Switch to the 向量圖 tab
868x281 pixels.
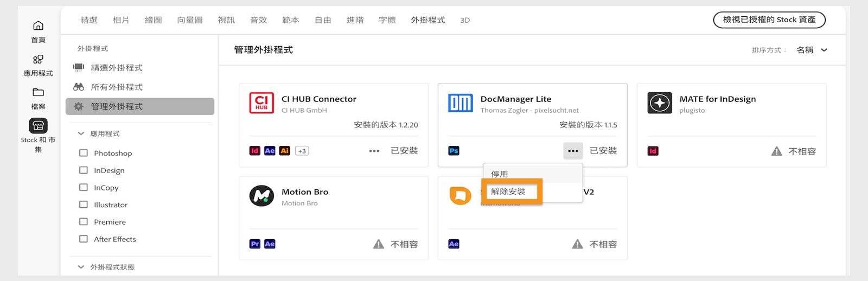tap(190, 20)
